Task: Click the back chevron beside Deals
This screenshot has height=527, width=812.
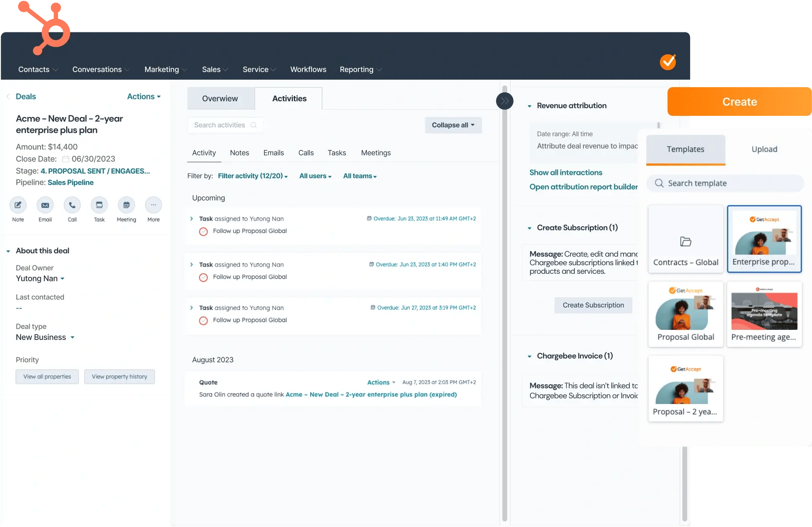Action: pyautogui.click(x=8, y=96)
